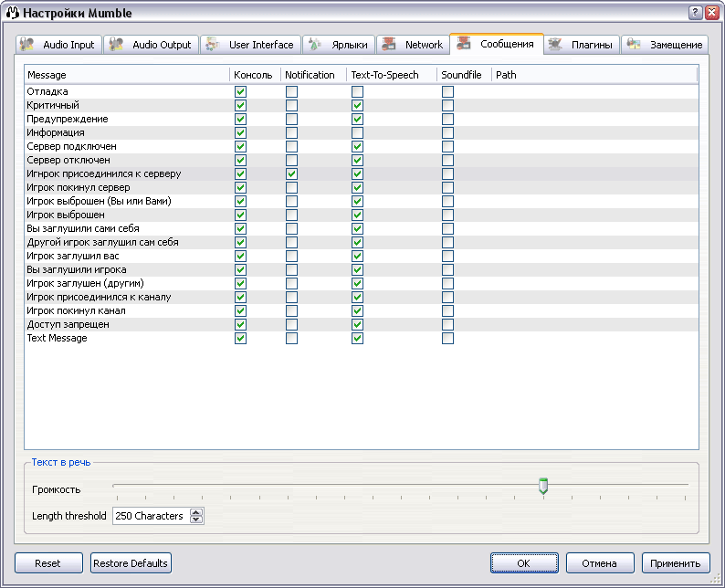Click the Length threshold characters field
Screen dimensions: 725x588
point(150,516)
